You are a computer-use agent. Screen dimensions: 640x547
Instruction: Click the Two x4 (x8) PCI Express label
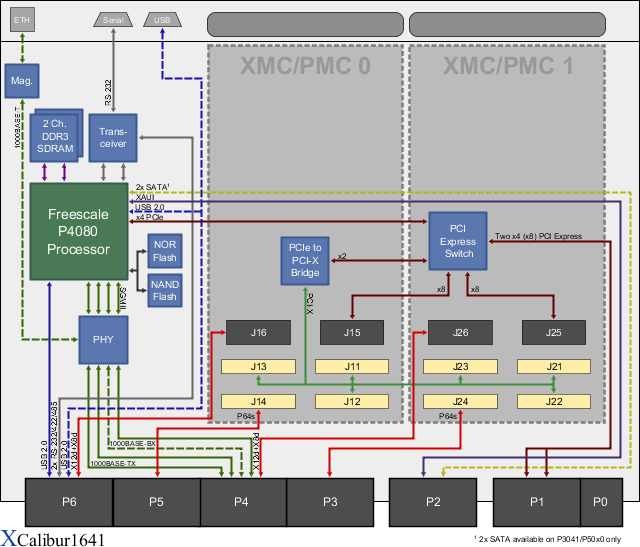tap(538, 236)
